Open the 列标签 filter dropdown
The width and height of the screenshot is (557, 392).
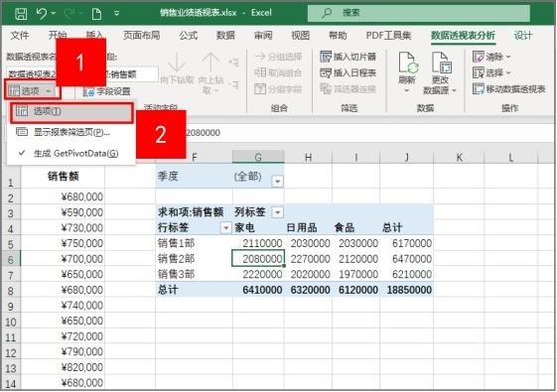(x=277, y=212)
